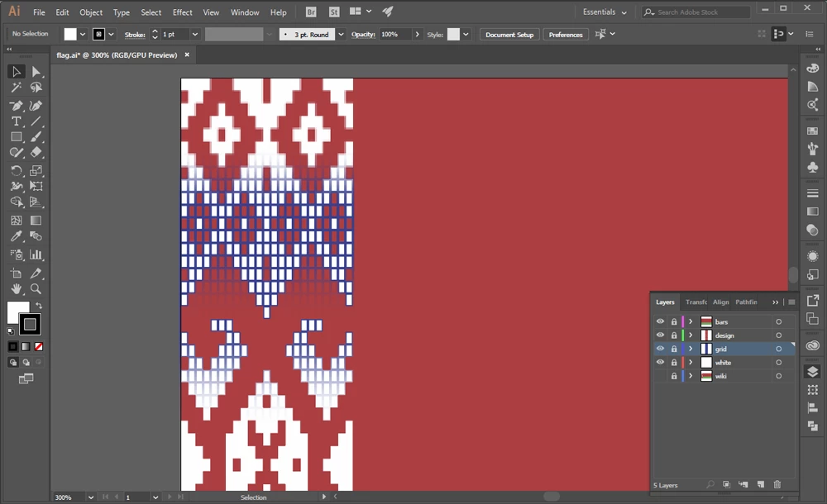Screen dimensions: 827x504
Task: Set color to None swatch
Action: pyautogui.click(x=39, y=346)
